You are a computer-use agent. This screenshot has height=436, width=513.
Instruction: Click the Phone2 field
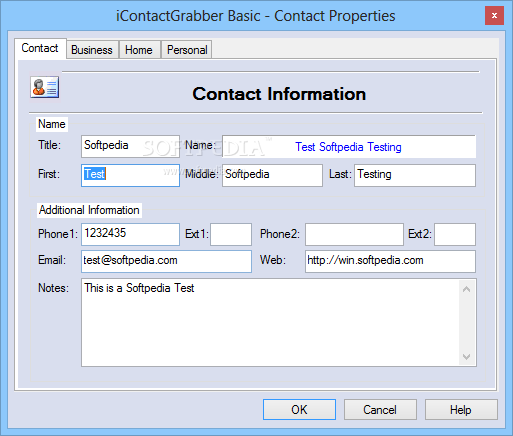click(354, 234)
